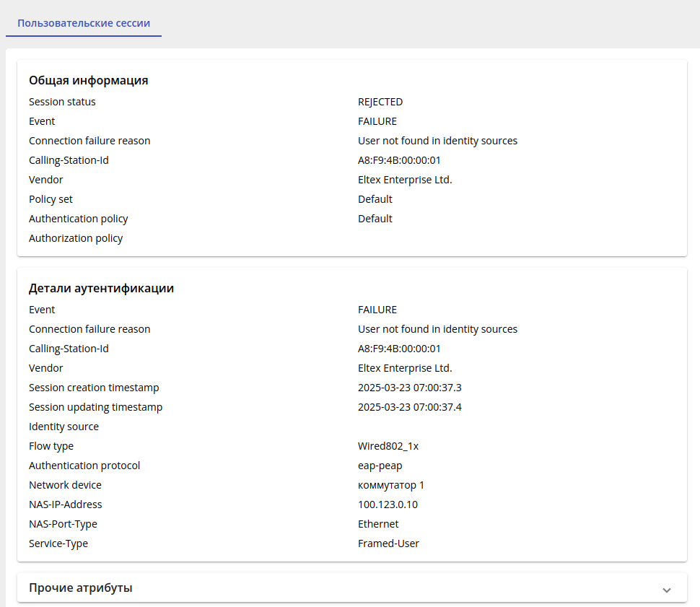The height and width of the screenshot is (607, 700).
Task: Click the Identity source label
Action: [x=64, y=427]
